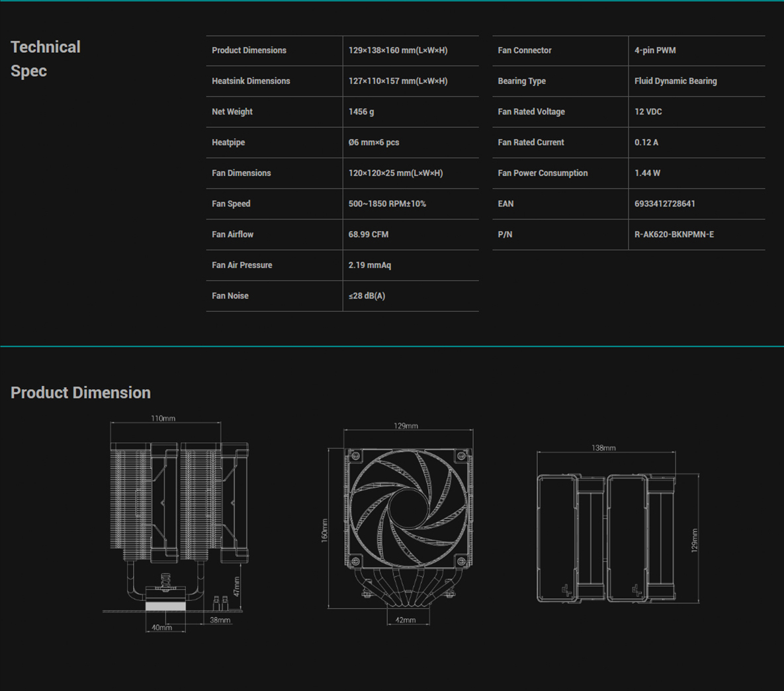
Task: Click the Product Dimension section heading
Action: click(81, 392)
